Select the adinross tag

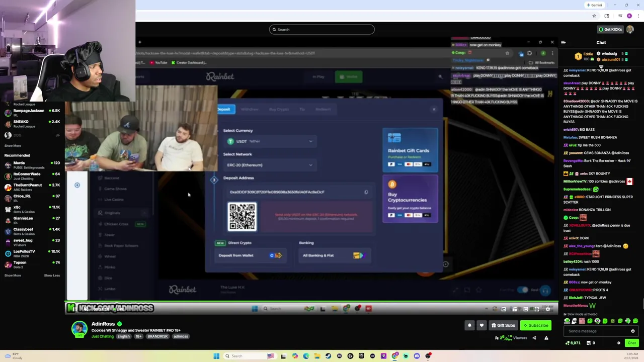tap(181, 336)
